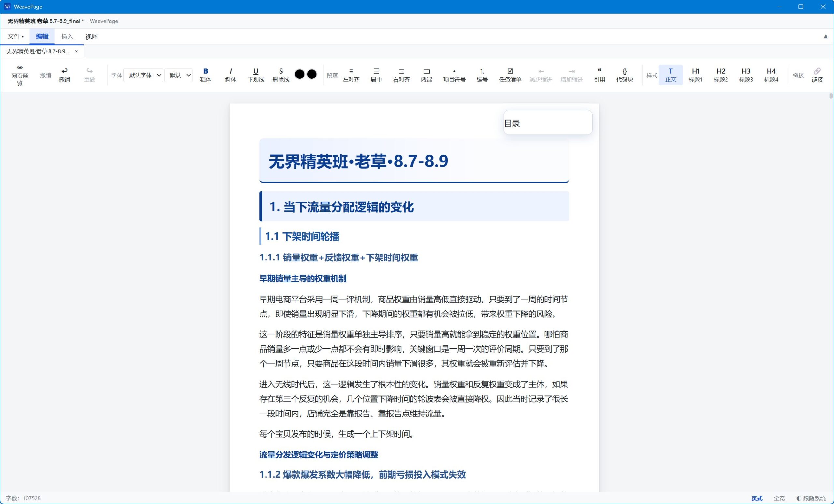Viewport: 834px width, 504px height.
Task: Open the 默认 font size dropdown
Action: coord(179,75)
